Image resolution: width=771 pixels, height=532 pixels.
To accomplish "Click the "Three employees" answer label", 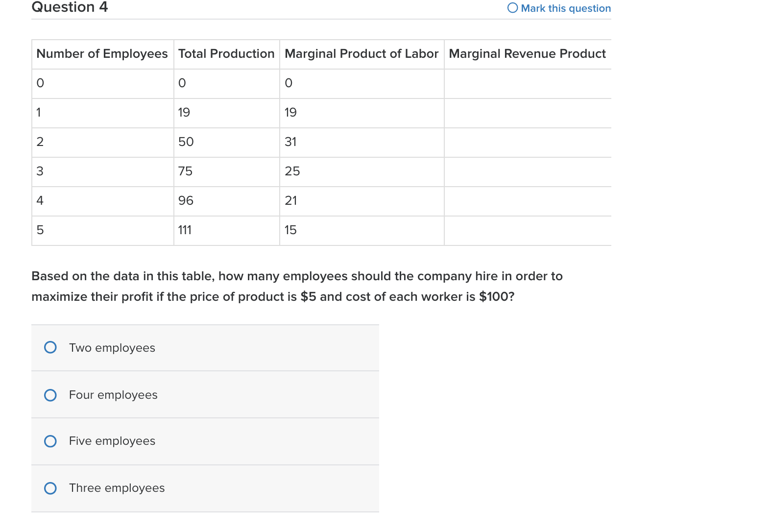I will (x=117, y=488).
